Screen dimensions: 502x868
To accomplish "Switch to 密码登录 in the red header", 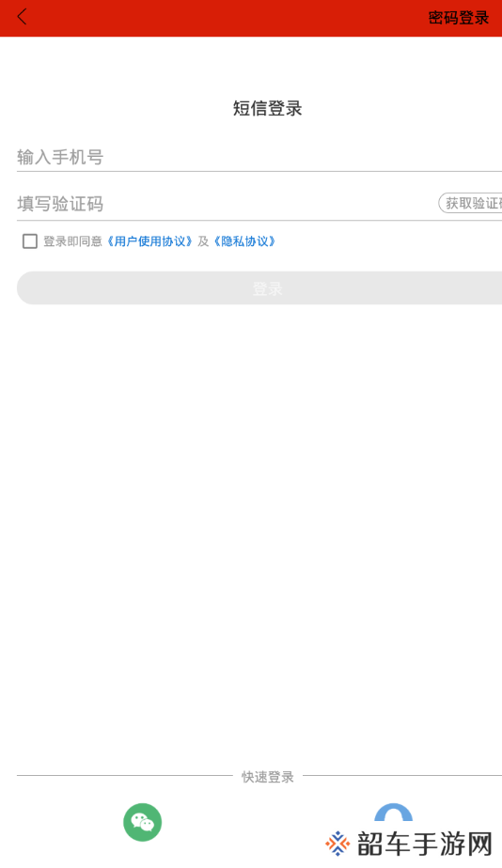I will click(458, 18).
